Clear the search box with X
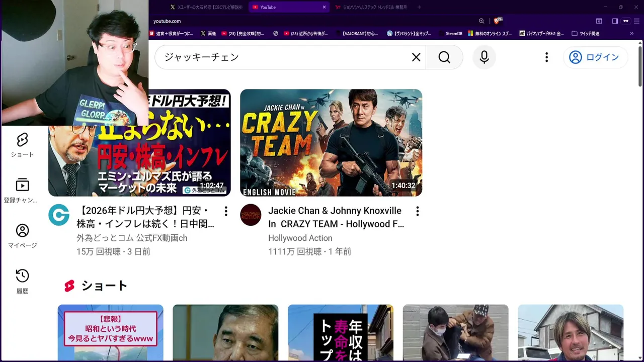The image size is (644, 362). pyautogui.click(x=416, y=57)
